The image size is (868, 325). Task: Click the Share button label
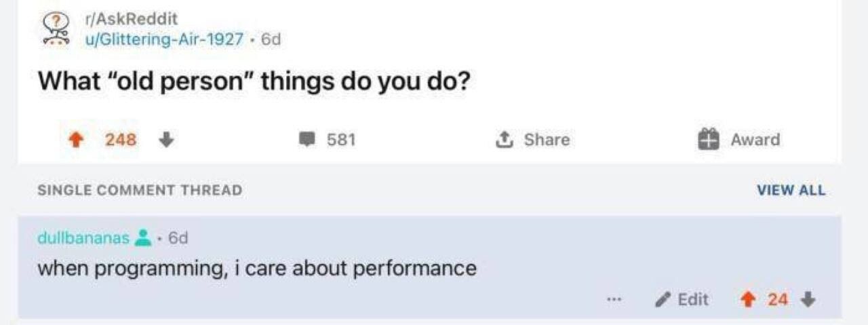tap(547, 140)
